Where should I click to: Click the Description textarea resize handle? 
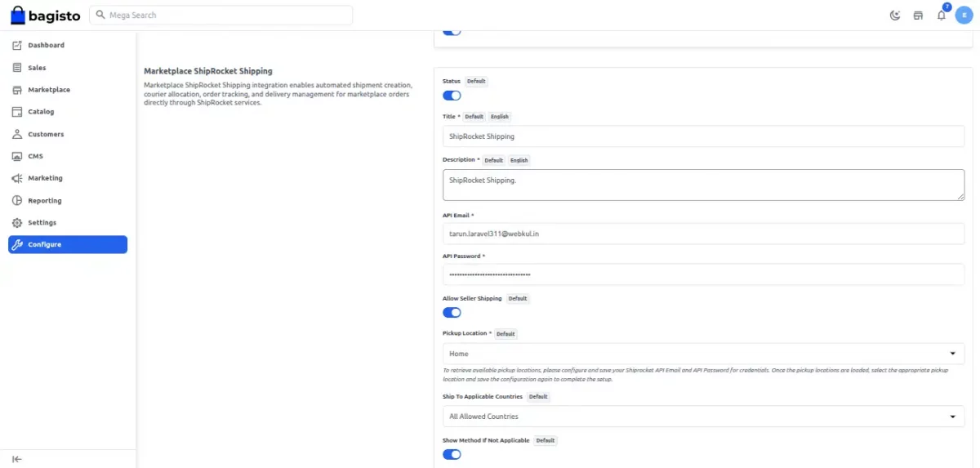960,196
